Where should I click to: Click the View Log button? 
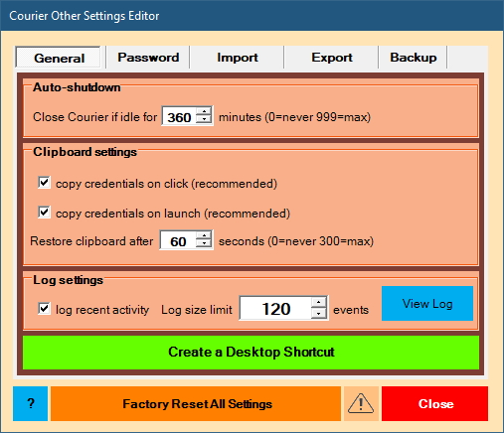point(427,304)
